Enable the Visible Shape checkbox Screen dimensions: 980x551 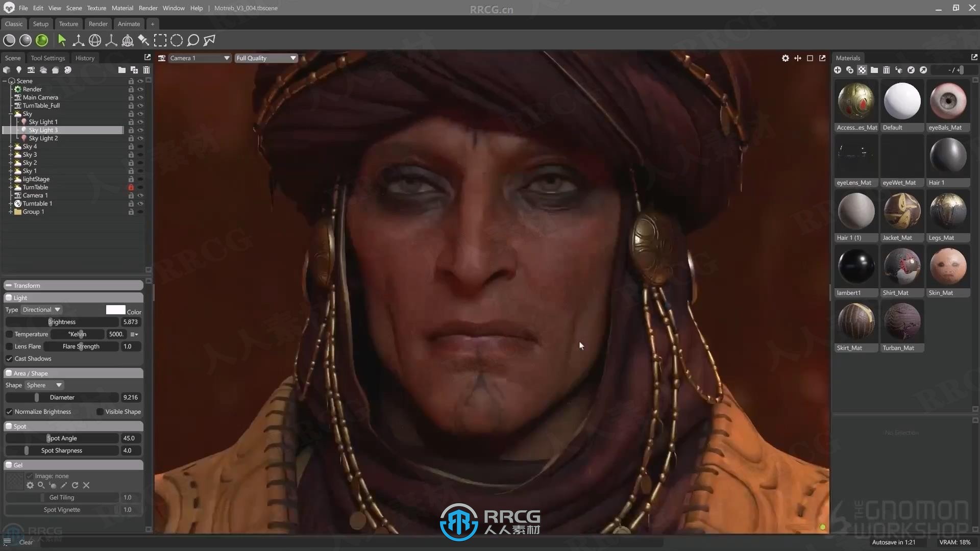(100, 412)
